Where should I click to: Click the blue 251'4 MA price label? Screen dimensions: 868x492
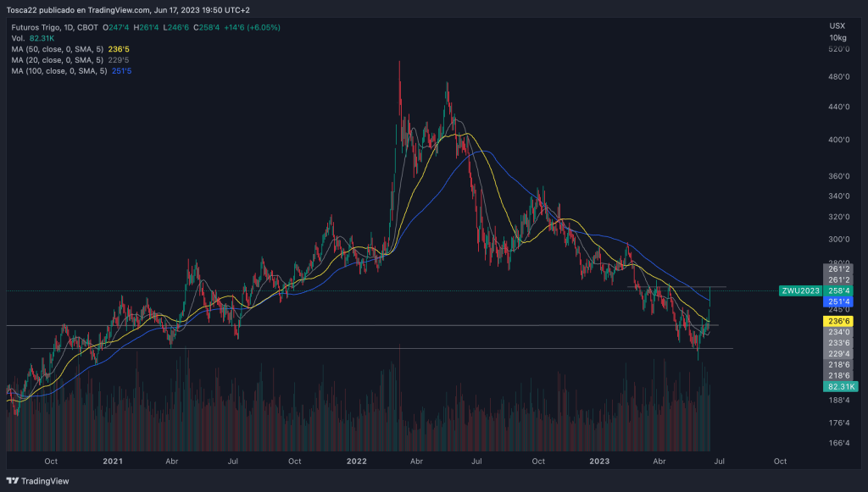tap(837, 301)
